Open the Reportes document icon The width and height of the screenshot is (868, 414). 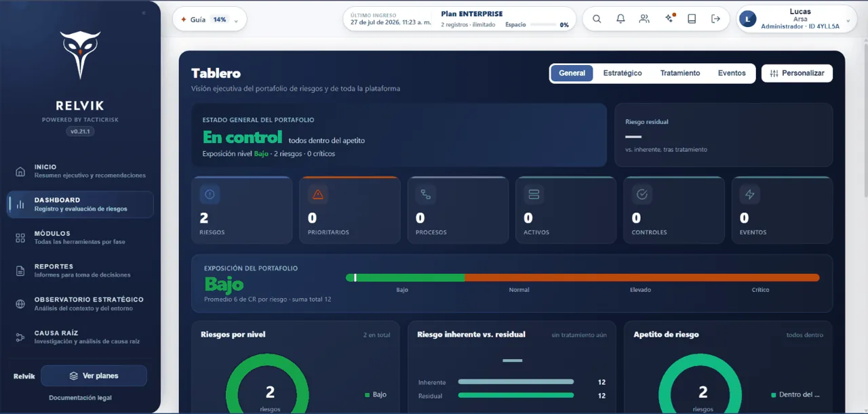[x=20, y=270]
